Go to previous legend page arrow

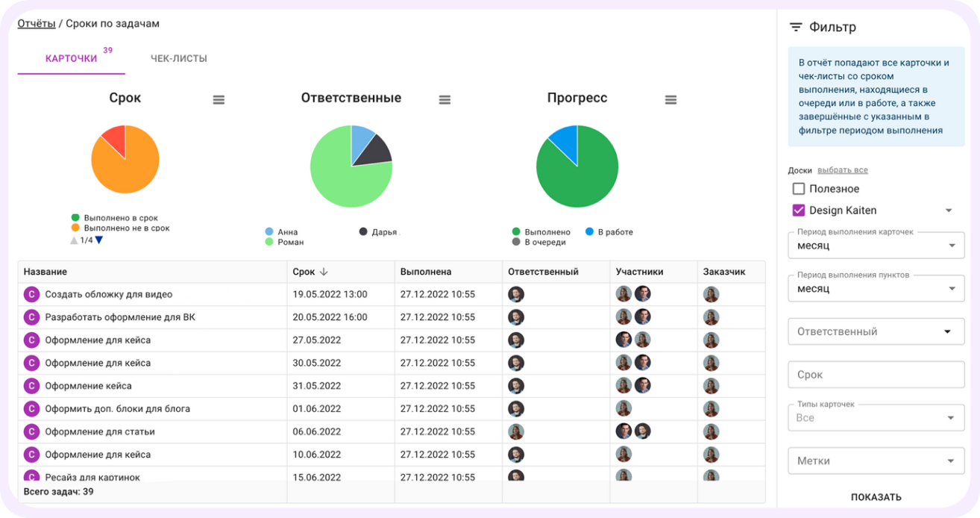(74, 240)
